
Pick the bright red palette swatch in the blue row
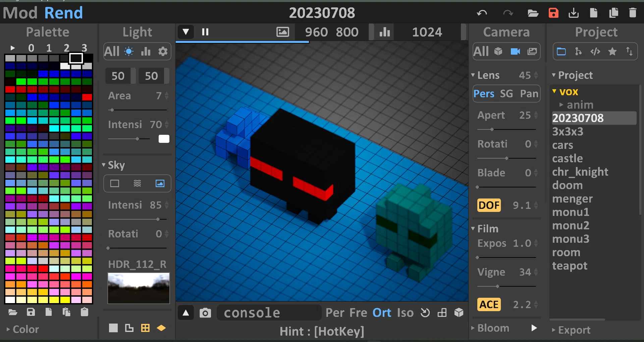(x=87, y=97)
